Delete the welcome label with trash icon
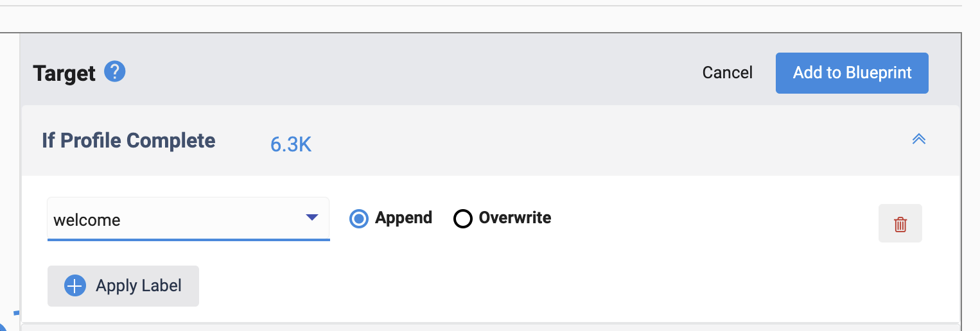The image size is (980, 331). [900, 224]
